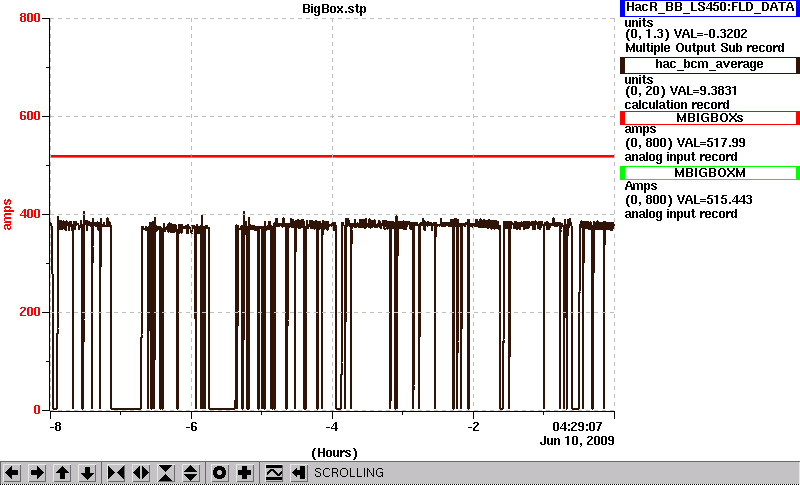The width and height of the screenshot is (800, 485).
Task: Zoom in horizontally with the inward bowtie icon
Action: (x=116, y=473)
